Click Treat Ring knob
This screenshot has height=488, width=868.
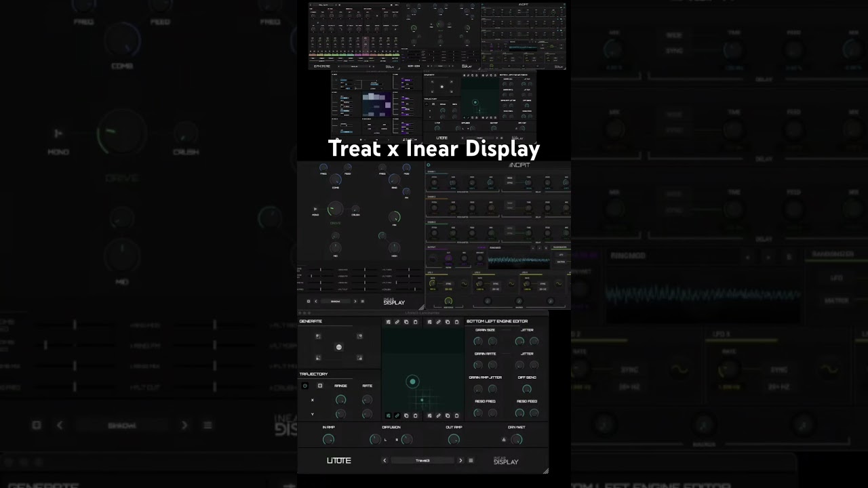(395, 180)
